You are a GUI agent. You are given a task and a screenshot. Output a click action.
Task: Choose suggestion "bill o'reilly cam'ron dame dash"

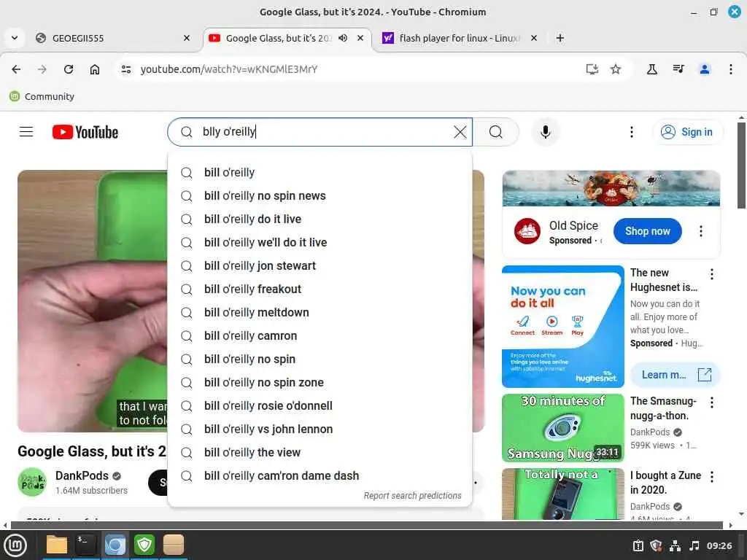pyautogui.click(x=320, y=475)
